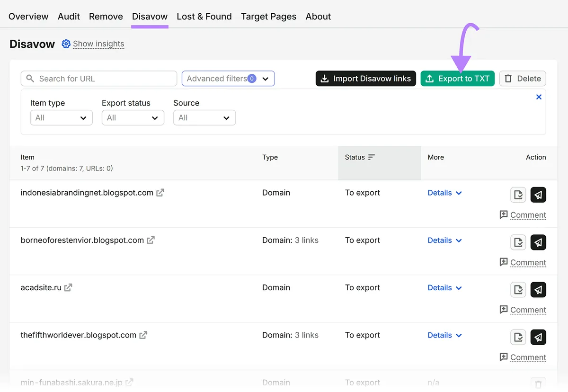This screenshot has height=392, width=568.
Task: Click document-check icon for indonesiabrandingnet.blogspot.com row
Action: tap(518, 195)
